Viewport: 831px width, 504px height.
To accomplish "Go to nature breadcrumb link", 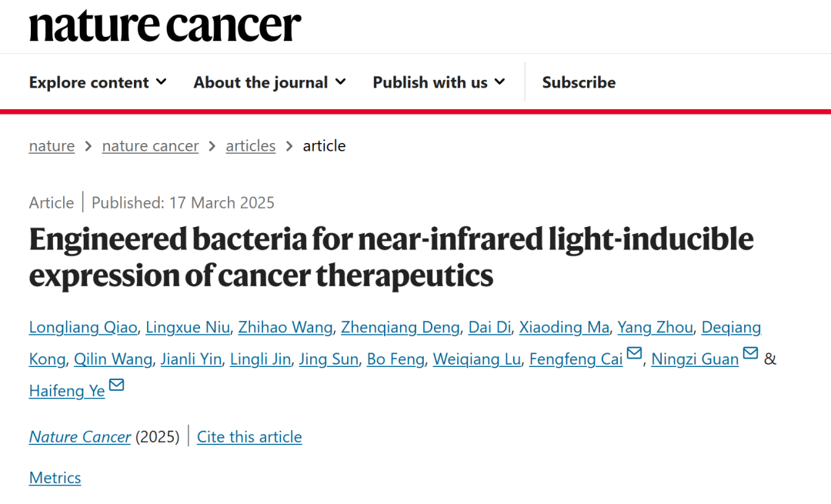I will pos(52,145).
